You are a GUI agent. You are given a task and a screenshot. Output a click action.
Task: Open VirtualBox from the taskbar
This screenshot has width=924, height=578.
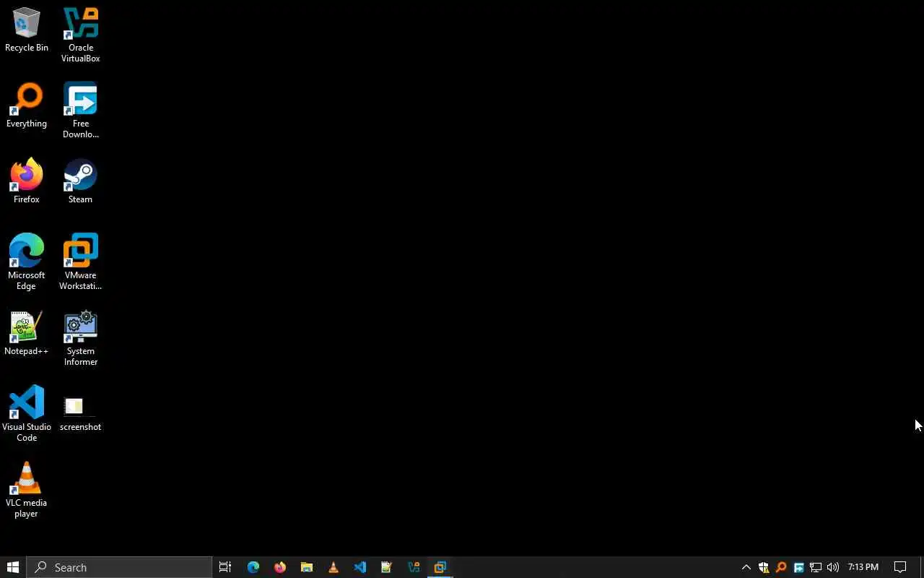point(414,567)
